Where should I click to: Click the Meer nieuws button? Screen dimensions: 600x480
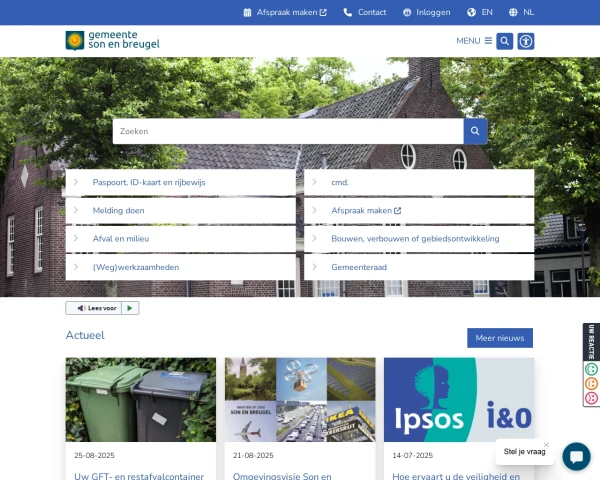click(x=500, y=338)
